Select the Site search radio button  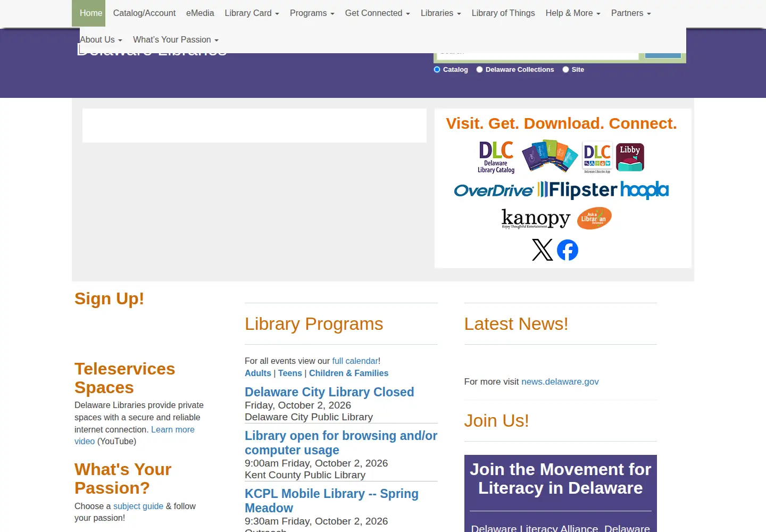(x=565, y=70)
